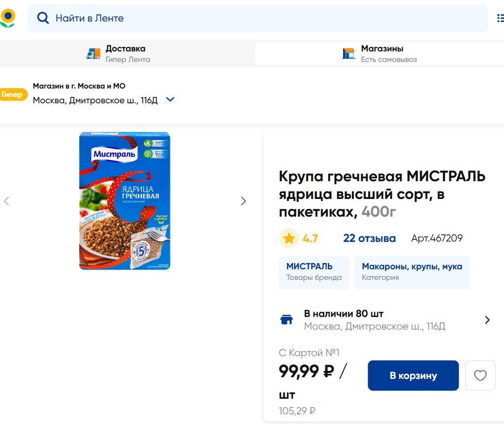This screenshot has width=504, height=424.
Task: Switch to the Магазины tab
Action: click(382, 54)
